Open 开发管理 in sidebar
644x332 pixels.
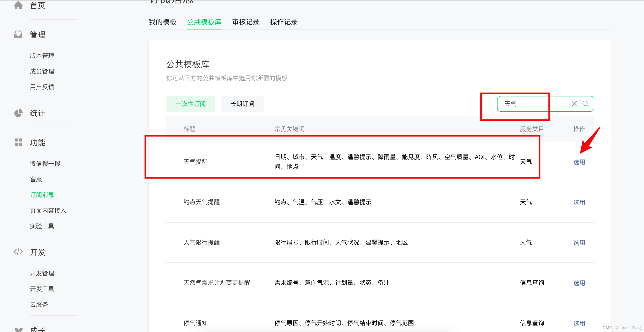[42, 273]
